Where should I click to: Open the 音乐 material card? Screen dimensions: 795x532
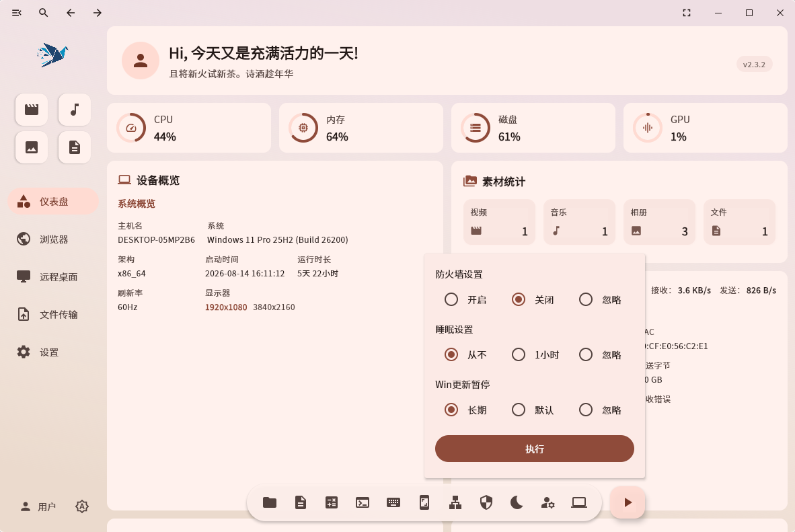coord(579,222)
